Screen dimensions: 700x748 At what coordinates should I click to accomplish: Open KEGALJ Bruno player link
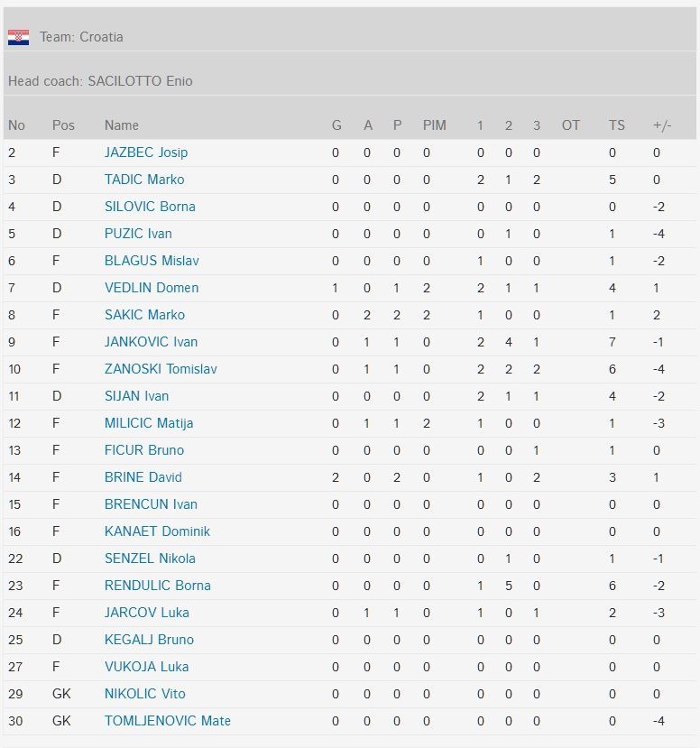[x=149, y=640]
